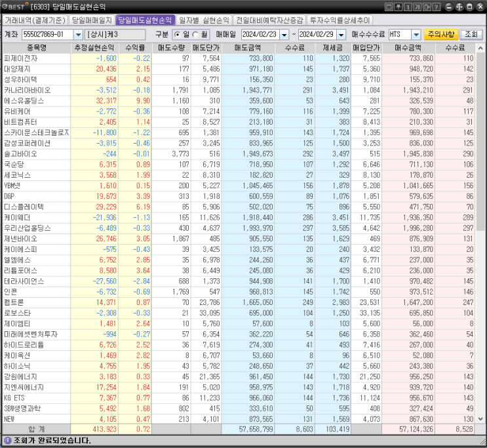487x448 pixels.
Task: Select the 에스유홀딩스 stock name
Action: 24,101
